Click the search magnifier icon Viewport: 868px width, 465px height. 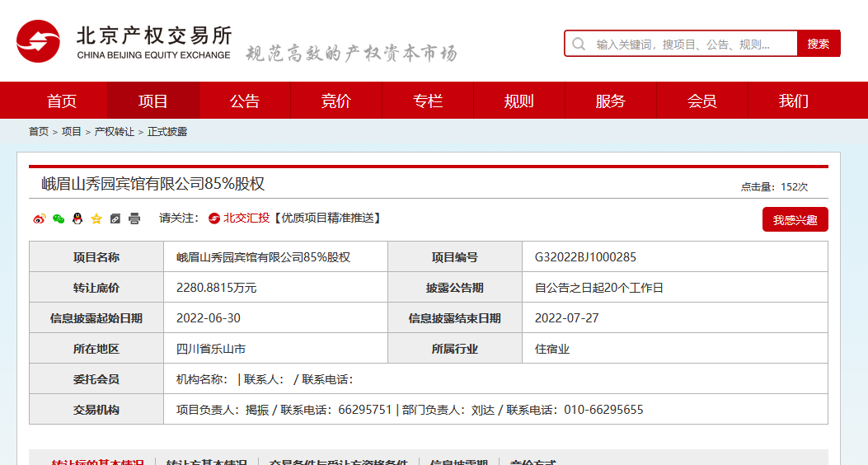tap(579, 44)
